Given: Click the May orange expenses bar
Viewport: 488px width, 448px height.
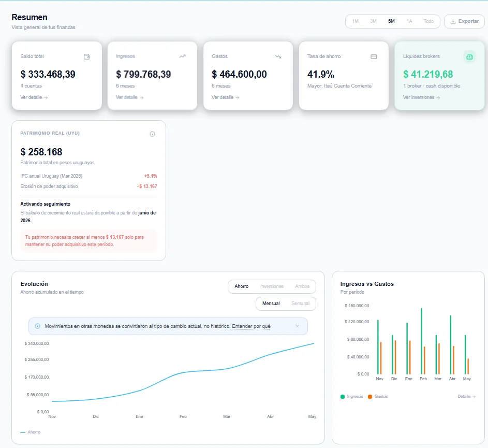Looking at the screenshot, I should pyautogui.click(x=468, y=366).
